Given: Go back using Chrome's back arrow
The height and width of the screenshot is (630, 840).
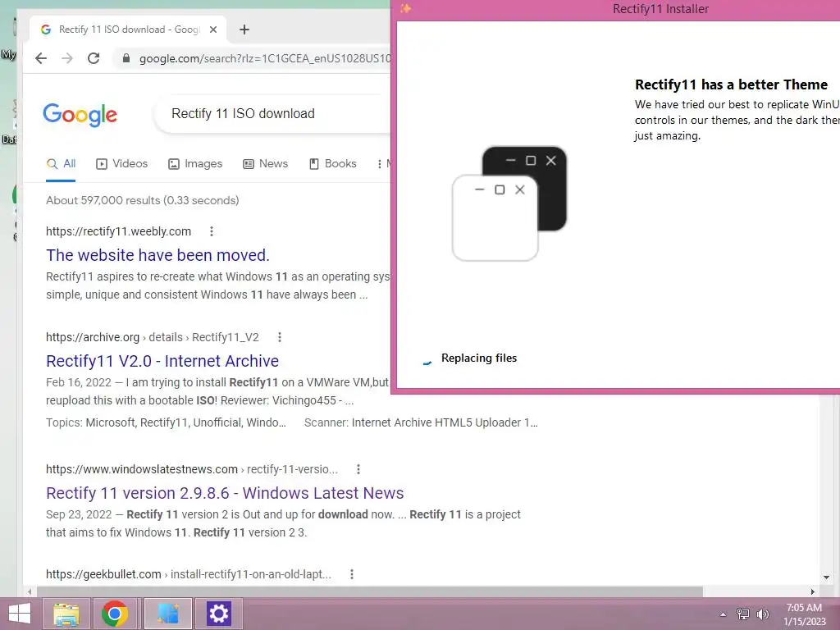Looking at the screenshot, I should [x=41, y=58].
